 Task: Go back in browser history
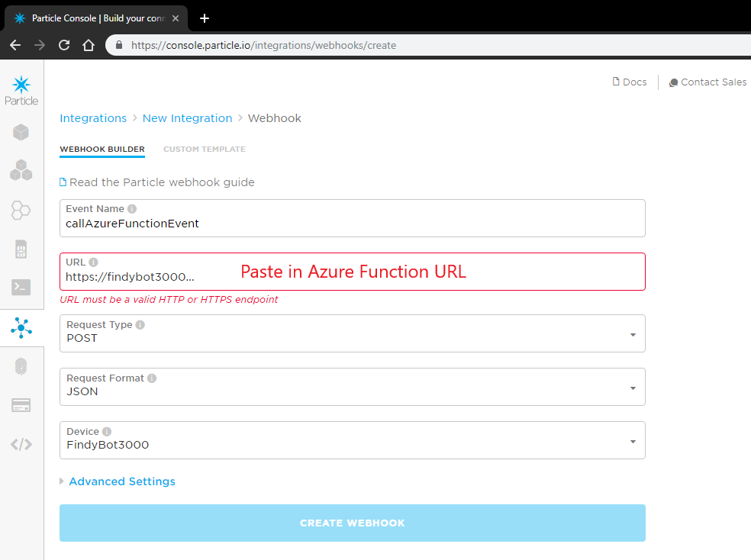(x=15, y=45)
